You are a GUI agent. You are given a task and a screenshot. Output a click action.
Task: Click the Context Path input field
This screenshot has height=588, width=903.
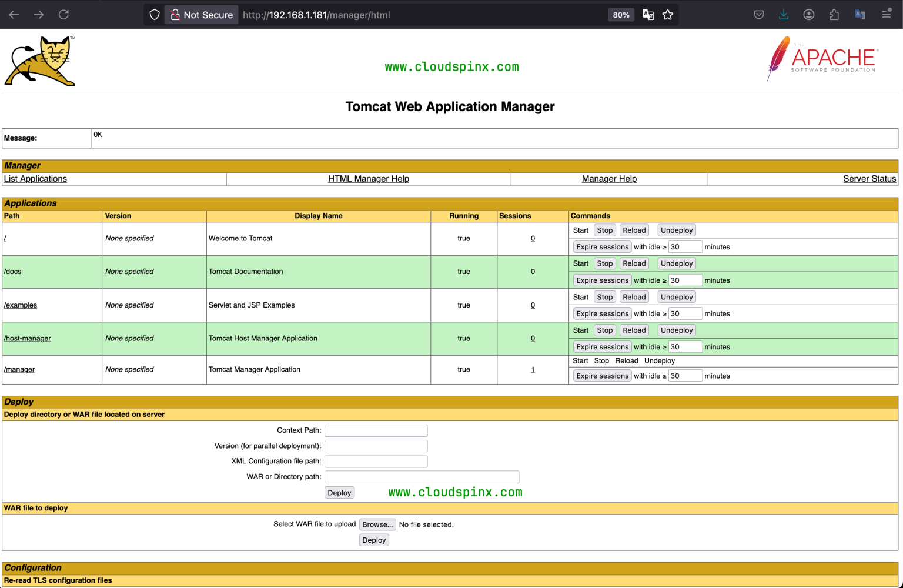pyautogui.click(x=376, y=430)
